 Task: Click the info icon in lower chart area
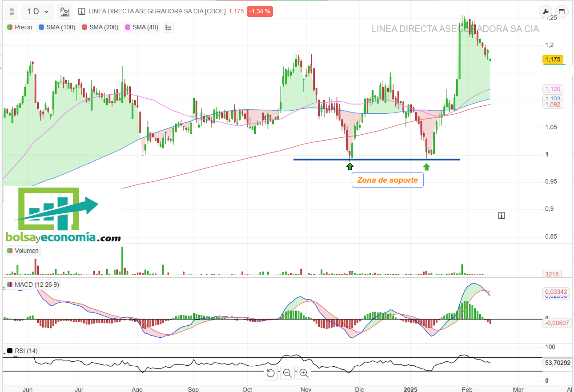pyautogui.click(x=502, y=216)
